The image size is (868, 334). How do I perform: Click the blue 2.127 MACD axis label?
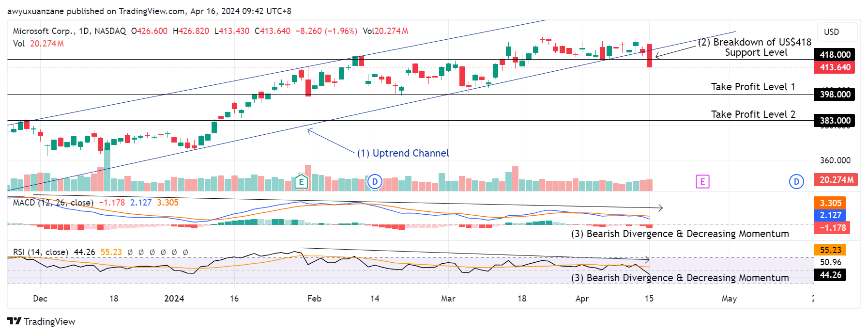[830, 215]
